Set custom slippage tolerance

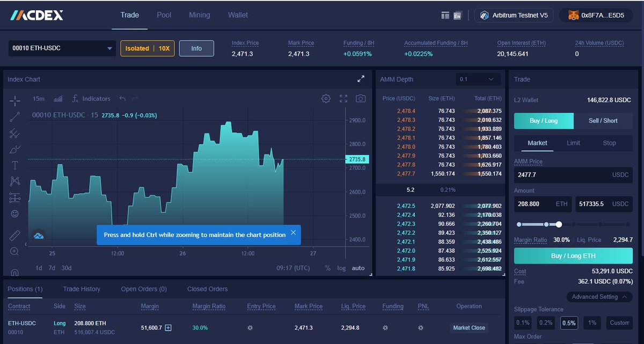click(619, 323)
